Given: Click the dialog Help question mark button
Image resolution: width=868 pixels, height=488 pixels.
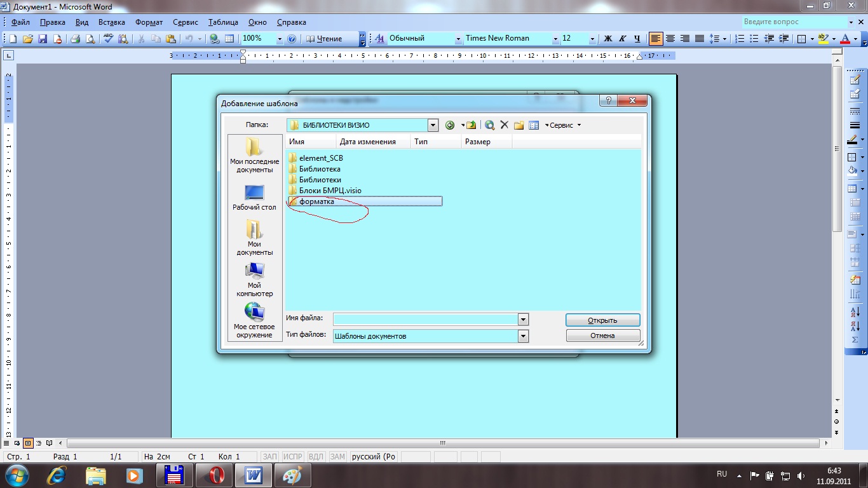Looking at the screenshot, I should point(609,102).
